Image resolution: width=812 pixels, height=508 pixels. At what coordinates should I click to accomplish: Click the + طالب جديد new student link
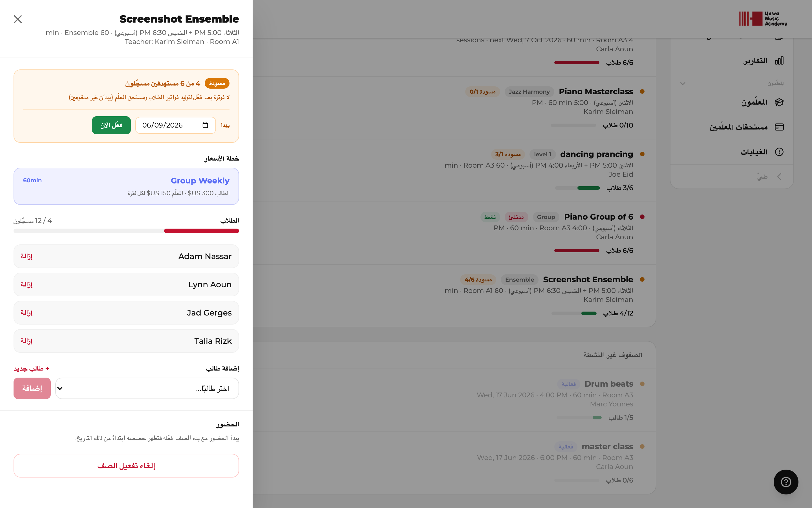tap(32, 369)
